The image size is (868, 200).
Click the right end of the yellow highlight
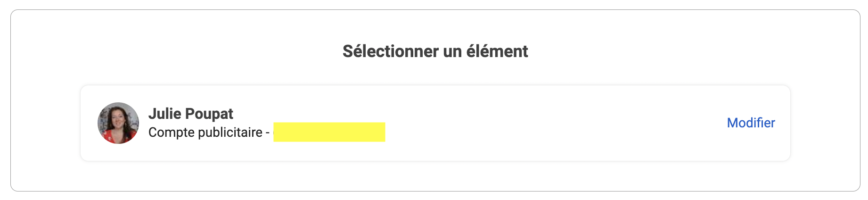(382, 132)
